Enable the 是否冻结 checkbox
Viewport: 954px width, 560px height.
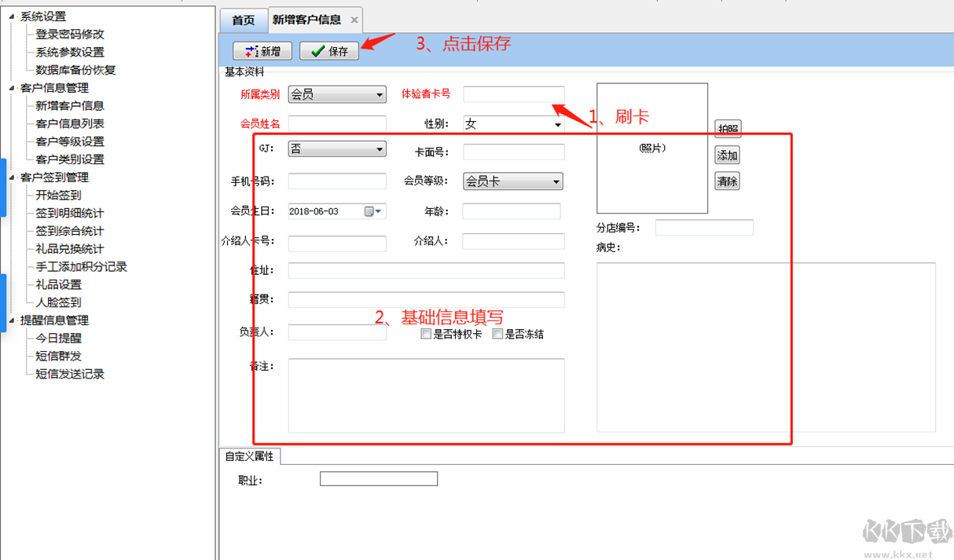pos(497,333)
